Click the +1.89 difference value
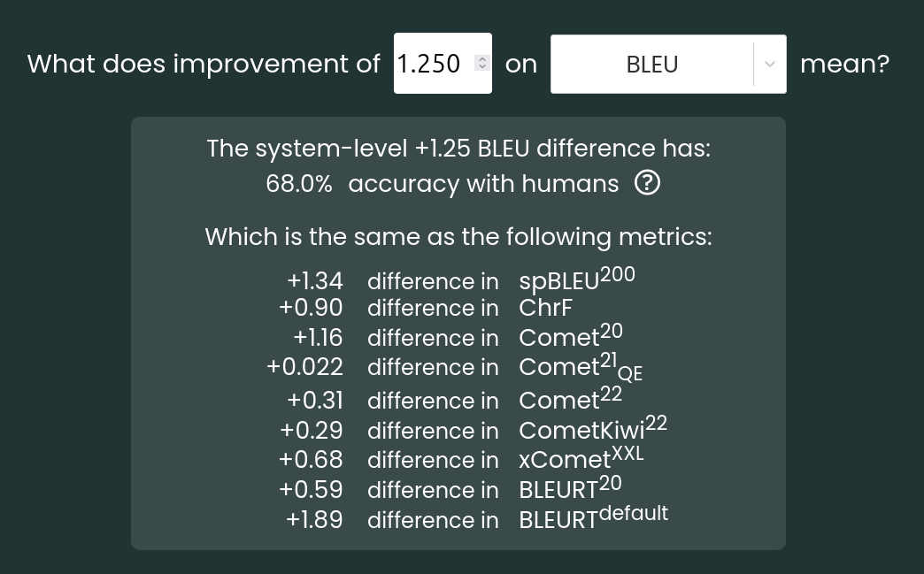The width and height of the screenshot is (924, 574). pyautogui.click(x=314, y=520)
